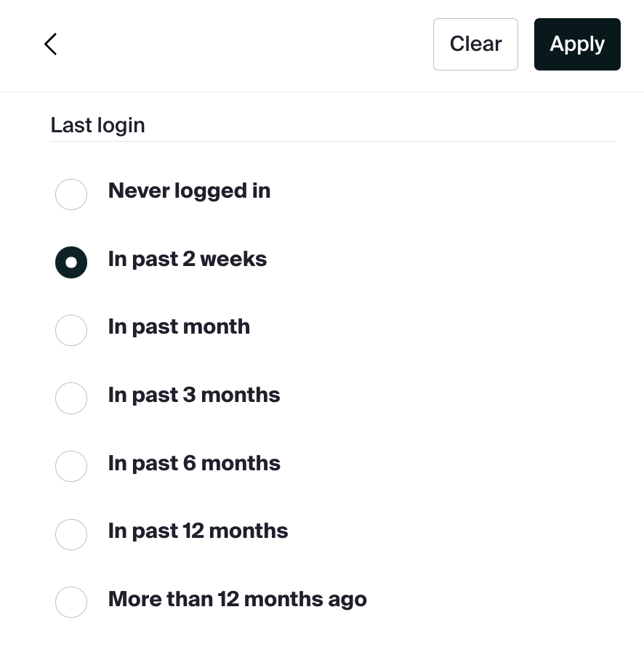644x660 pixels.
Task: Click the 'In past month' label text
Action: pyautogui.click(x=179, y=327)
